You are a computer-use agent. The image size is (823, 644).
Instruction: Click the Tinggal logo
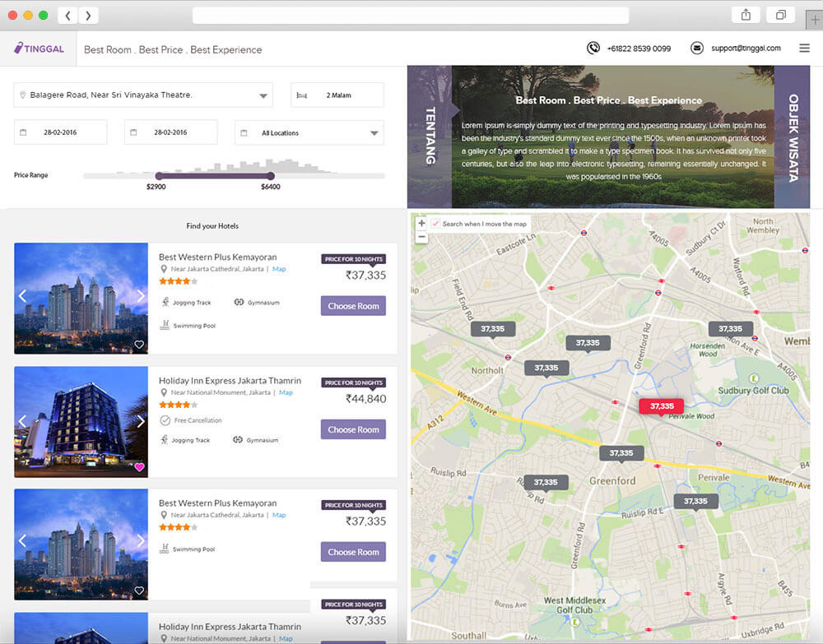39,49
